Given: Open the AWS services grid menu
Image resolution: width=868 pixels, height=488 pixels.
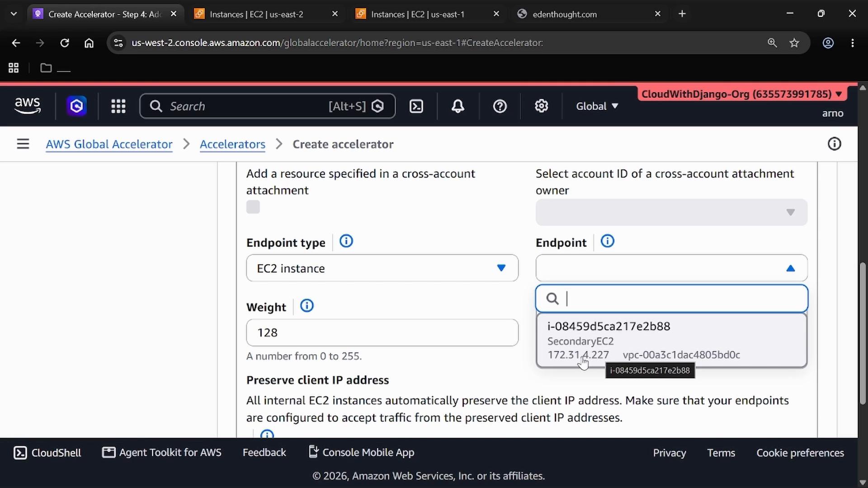Looking at the screenshot, I should [118, 106].
